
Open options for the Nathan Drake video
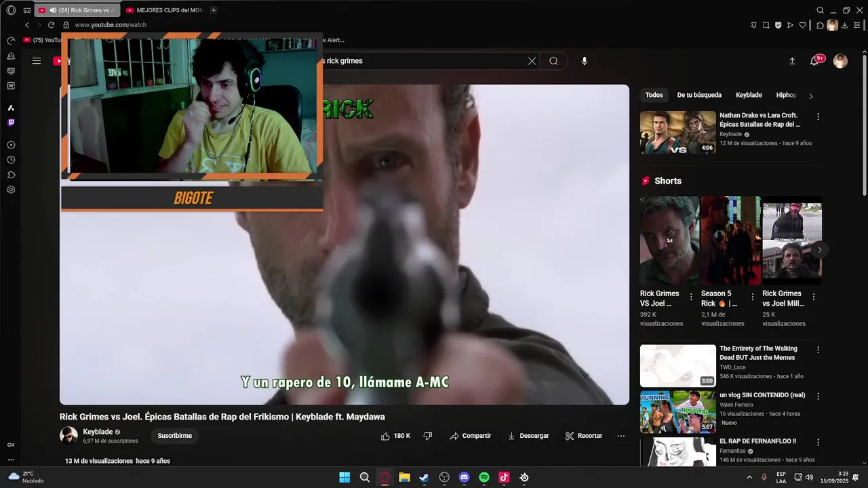[818, 117]
